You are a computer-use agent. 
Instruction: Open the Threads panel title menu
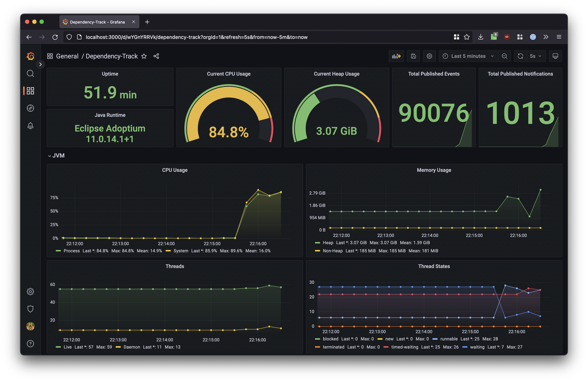click(x=175, y=266)
